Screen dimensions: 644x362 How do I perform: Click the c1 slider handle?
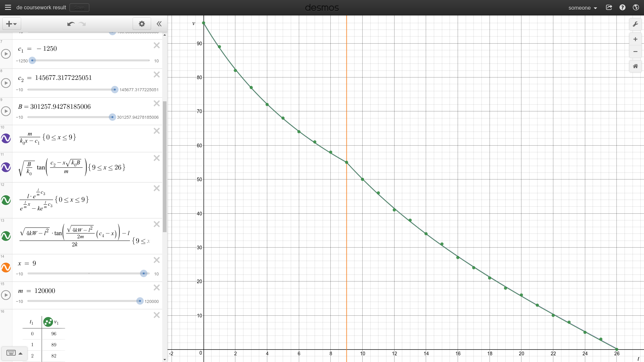(x=32, y=60)
